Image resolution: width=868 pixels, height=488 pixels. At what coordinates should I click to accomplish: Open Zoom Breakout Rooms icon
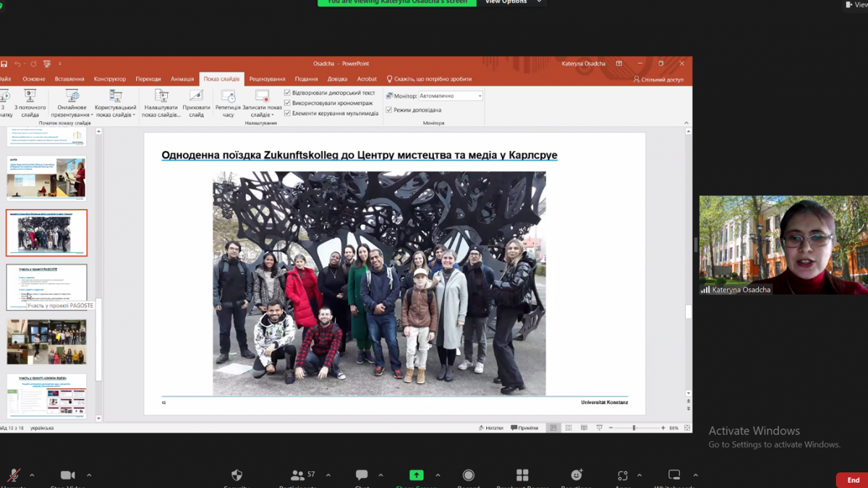[x=522, y=475]
